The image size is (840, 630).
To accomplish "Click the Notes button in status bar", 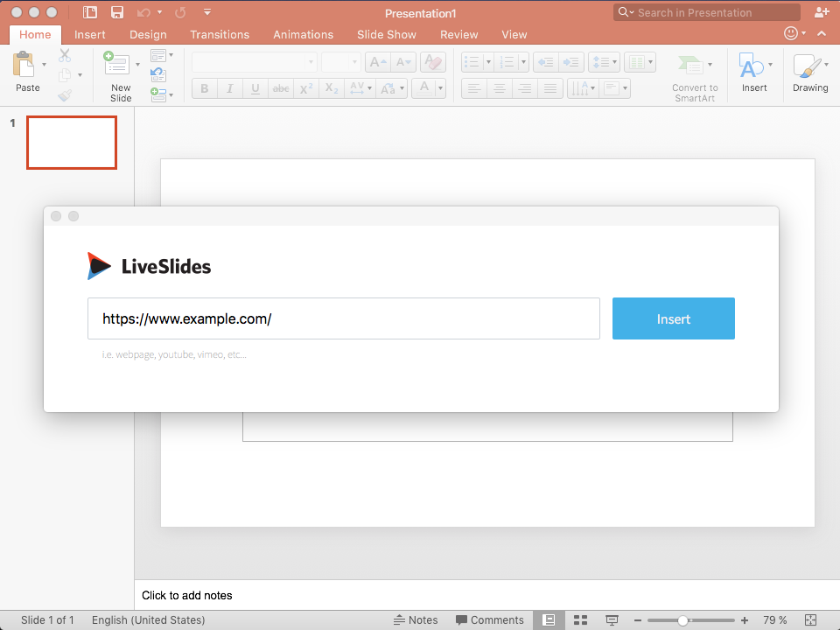I will click(416, 619).
